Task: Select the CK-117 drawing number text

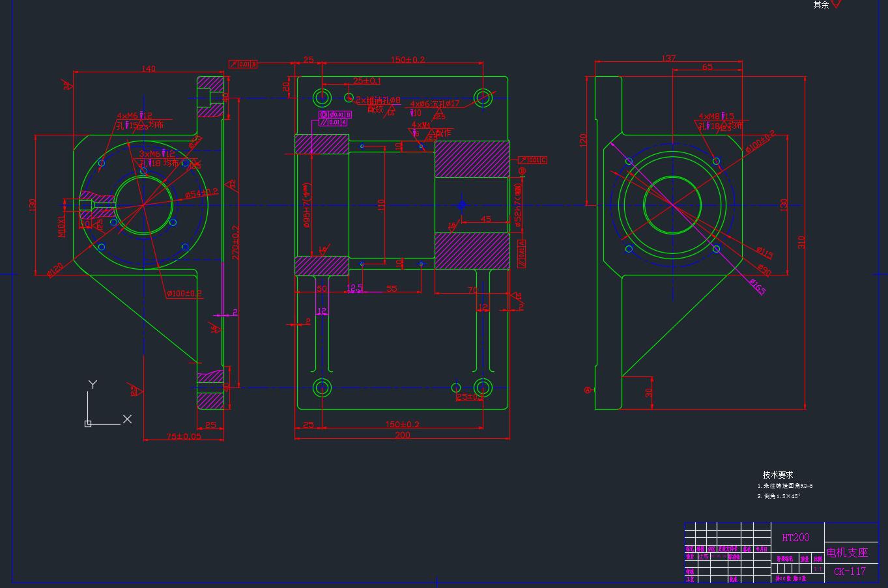Action: coord(850,572)
